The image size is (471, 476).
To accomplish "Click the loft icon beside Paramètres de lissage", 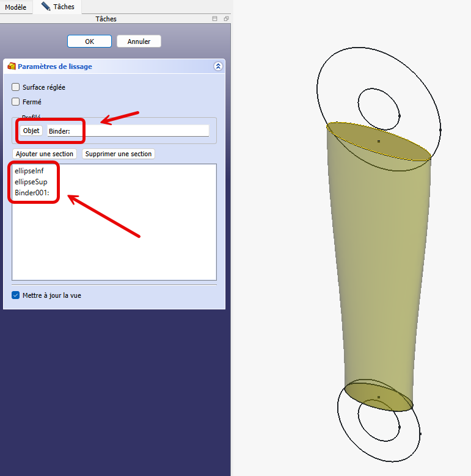I will click(12, 67).
